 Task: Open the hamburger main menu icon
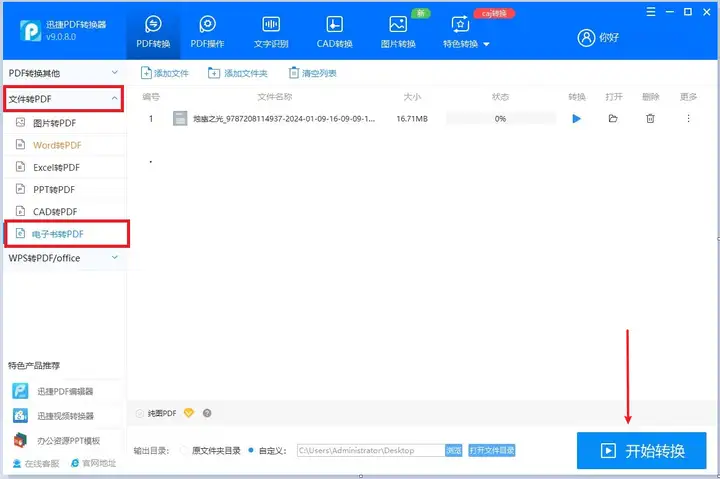click(651, 12)
